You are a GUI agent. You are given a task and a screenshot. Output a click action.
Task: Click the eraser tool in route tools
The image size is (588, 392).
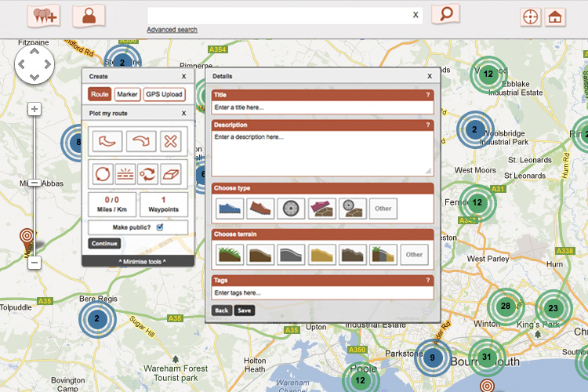click(172, 172)
